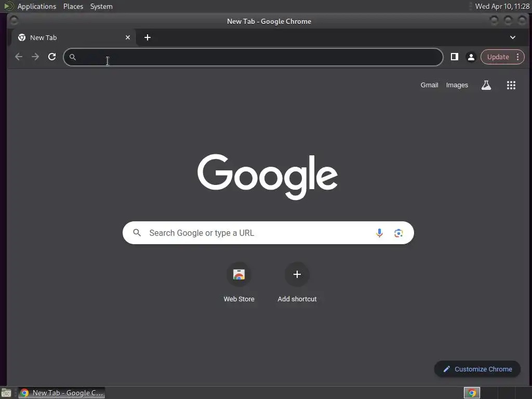
Task: Select the New Tab tab
Action: [x=74, y=37]
